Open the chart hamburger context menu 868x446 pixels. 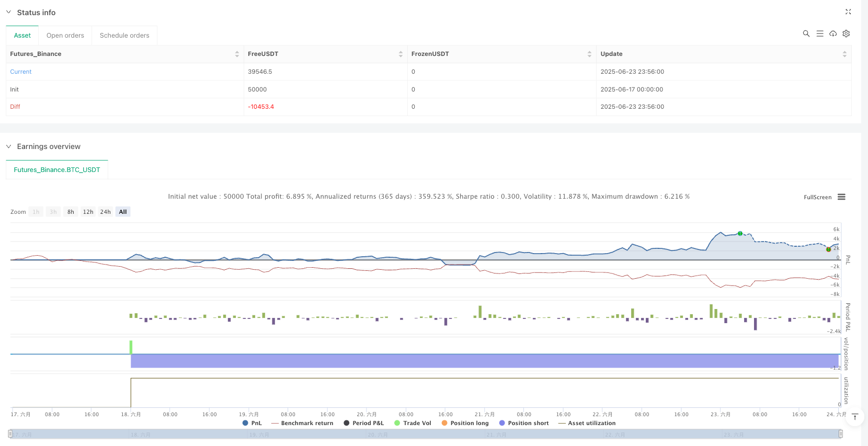click(841, 197)
